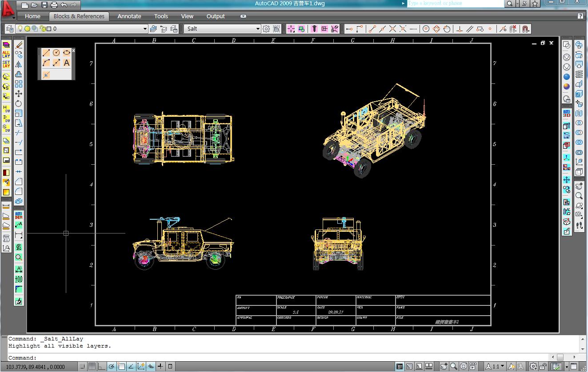The width and height of the screenshot is (588, 372).
Task: Click the ALL LAY icon
Action: coord(6,55)
